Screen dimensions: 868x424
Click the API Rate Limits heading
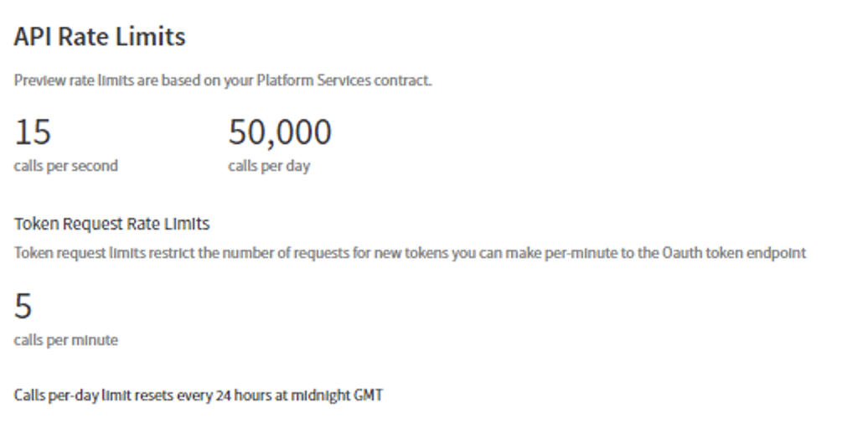[100, 37]
